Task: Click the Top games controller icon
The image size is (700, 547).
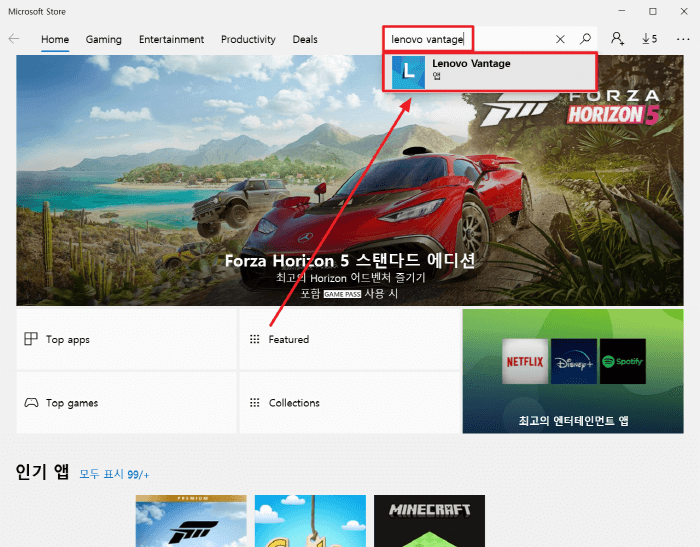Action: click(x=31, y=403)
